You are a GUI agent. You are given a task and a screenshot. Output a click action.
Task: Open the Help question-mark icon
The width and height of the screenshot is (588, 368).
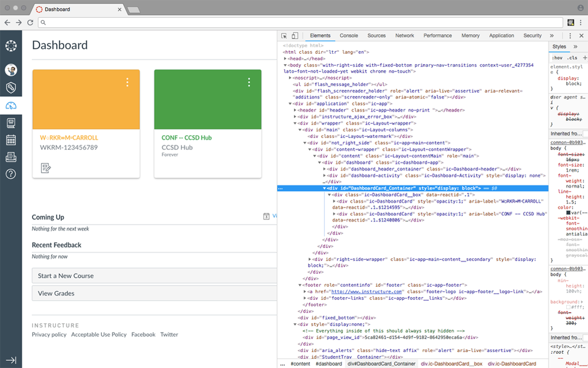11,173
